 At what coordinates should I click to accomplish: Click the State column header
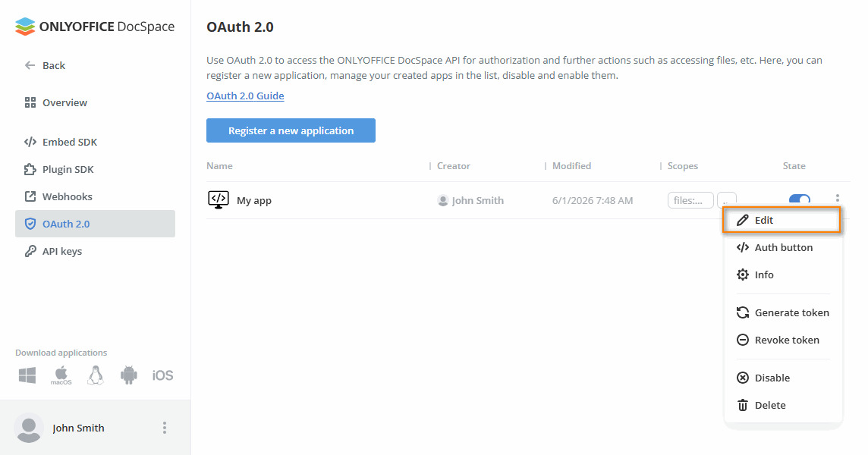point(794,165)
